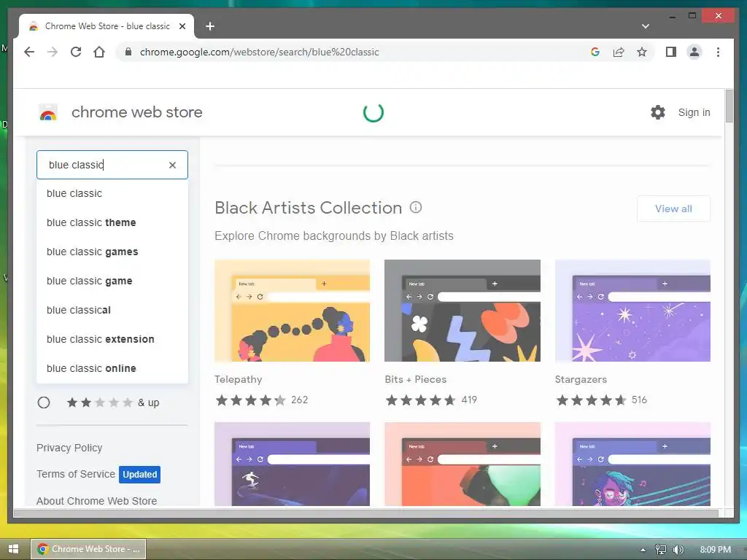This screenshot has height=560, width=747.
Task: Click the taskbar clock 8:09 PM
Action: (715, 550)
